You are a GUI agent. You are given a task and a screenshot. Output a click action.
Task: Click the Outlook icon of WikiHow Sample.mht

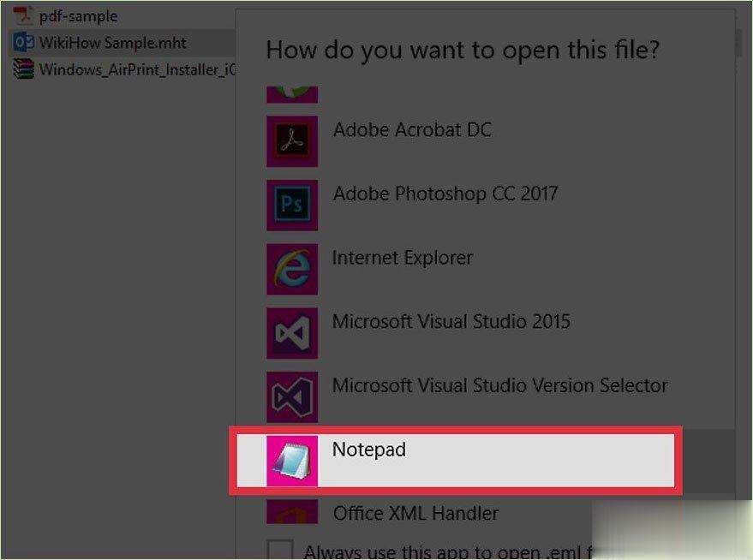23,42
